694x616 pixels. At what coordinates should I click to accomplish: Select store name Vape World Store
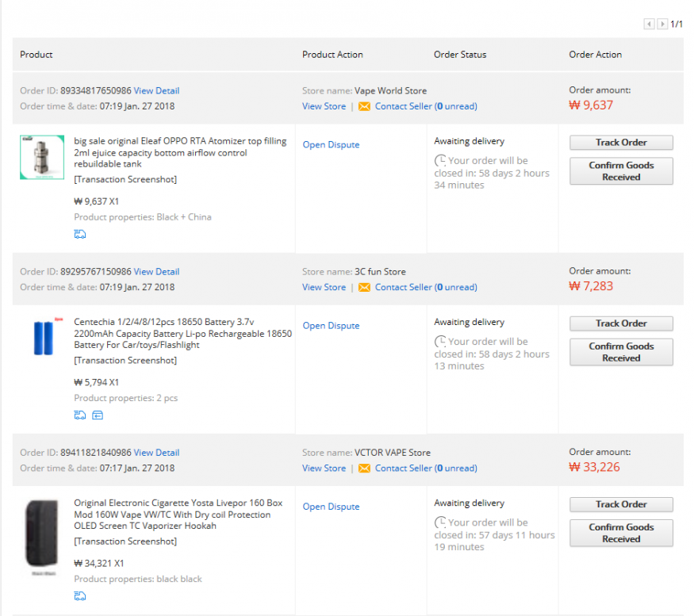pyautogui.click(x=390, y=90)
